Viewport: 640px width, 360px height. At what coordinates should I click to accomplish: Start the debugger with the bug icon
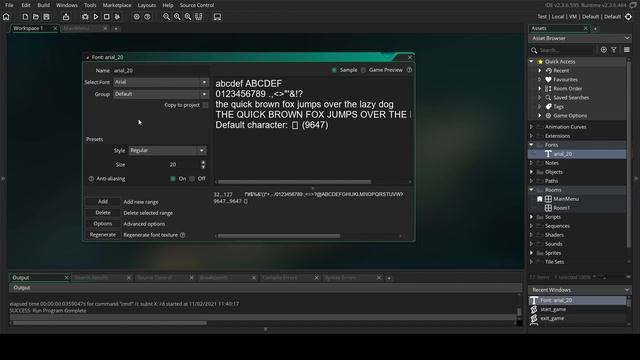click(x=85, y=17)
